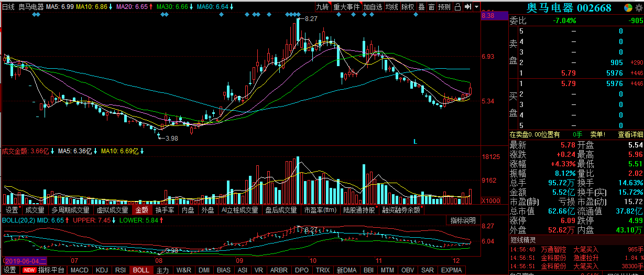This screenshot has height=275, width=644.
Task: Click the arrow-to-bar icon in top toolbar
Action: pos(467,7)
